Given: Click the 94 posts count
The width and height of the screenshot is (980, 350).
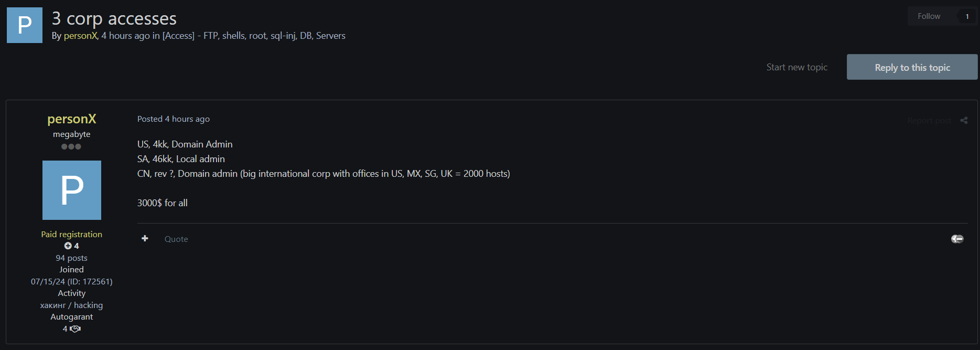Looking at the screenshot, I should (x=72, y=258).
